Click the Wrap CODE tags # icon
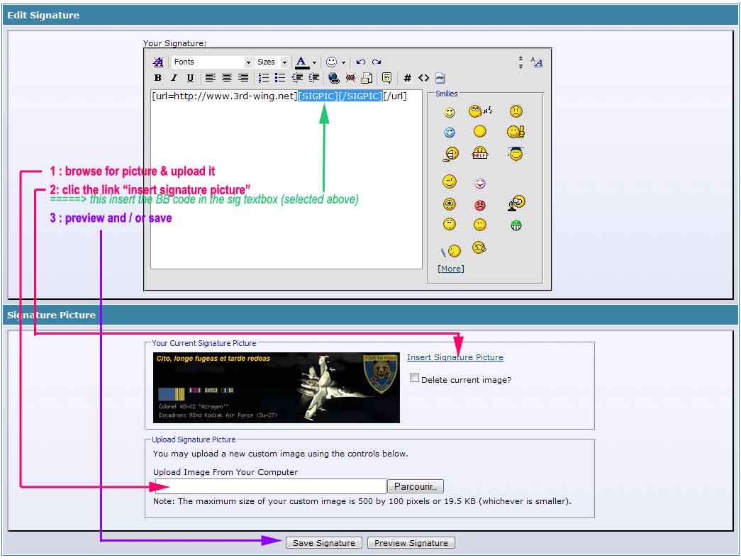741x560 pixels. 407,78
